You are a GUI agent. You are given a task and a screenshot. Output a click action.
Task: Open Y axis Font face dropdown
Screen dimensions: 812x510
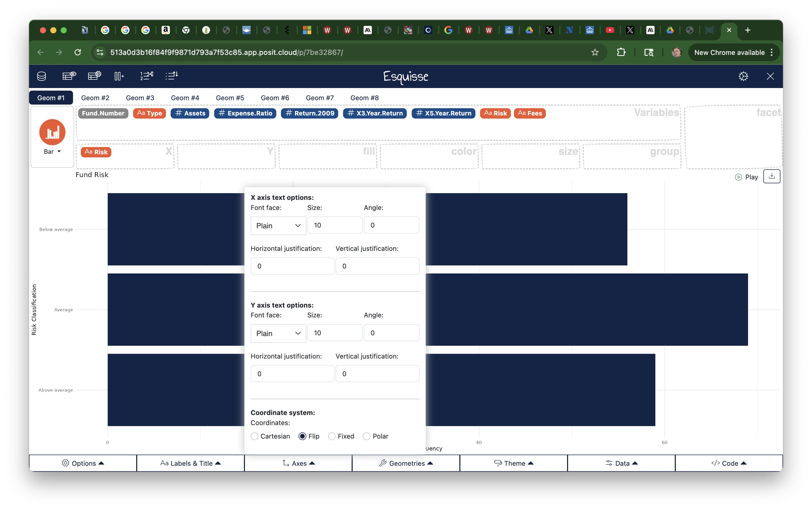click(x=278, y=333)
